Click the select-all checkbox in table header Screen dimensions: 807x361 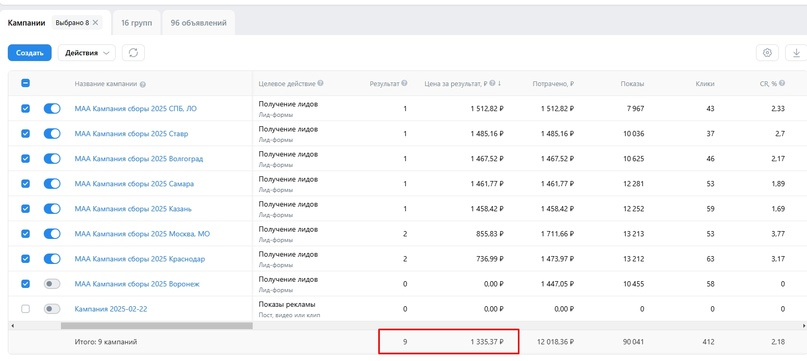tap(25, 83)
